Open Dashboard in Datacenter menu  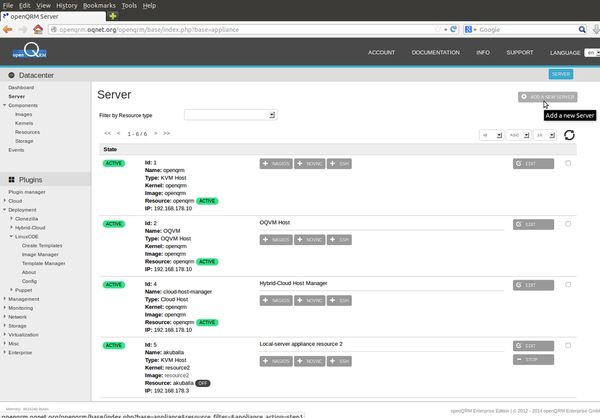point(21,87)
